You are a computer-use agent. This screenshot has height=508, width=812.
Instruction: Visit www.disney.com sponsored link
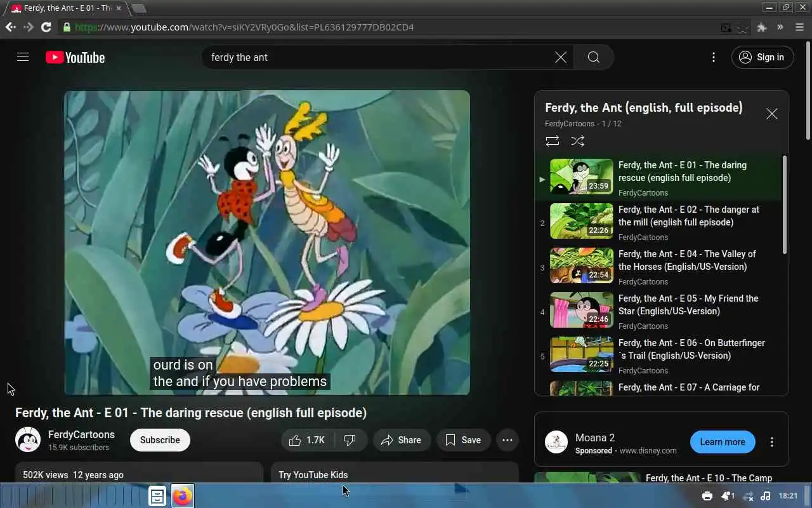coord(648,451)
